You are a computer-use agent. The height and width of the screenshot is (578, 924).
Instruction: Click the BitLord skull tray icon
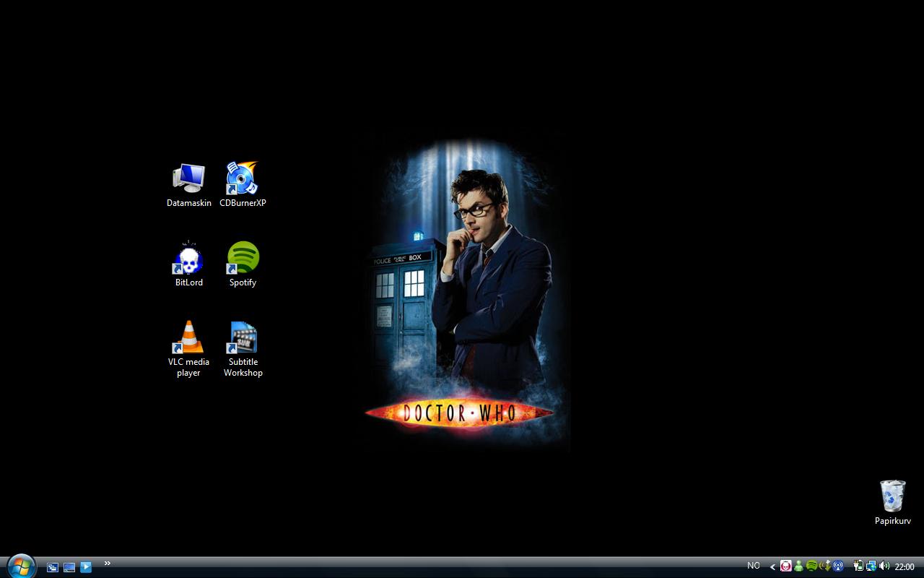pos(786,566)
